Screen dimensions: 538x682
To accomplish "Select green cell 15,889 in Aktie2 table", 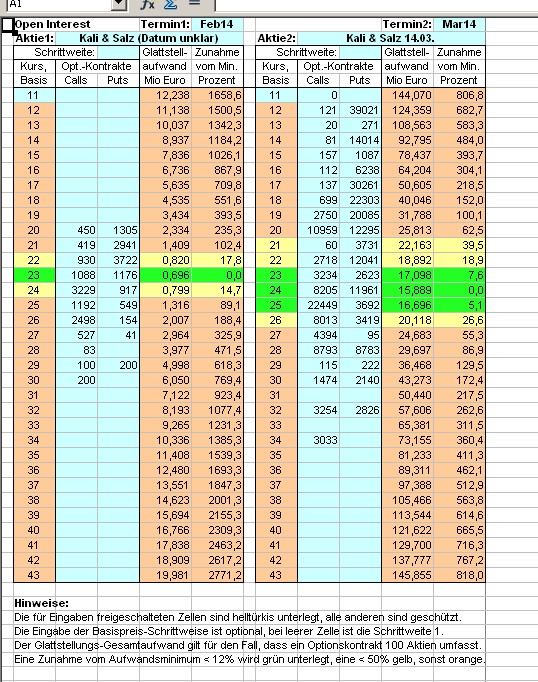I will pyautogui.click(x=408, y=290).
